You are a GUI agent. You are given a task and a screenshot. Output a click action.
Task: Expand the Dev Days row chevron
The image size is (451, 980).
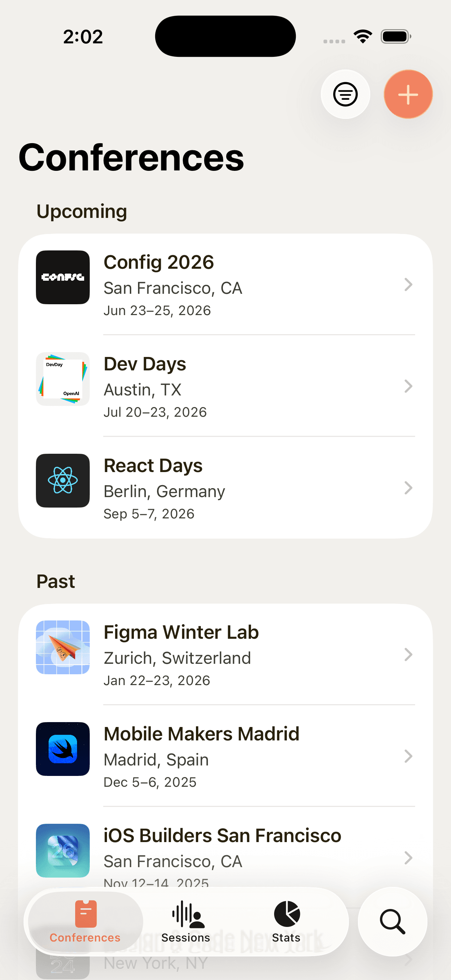tap(408, 386)
